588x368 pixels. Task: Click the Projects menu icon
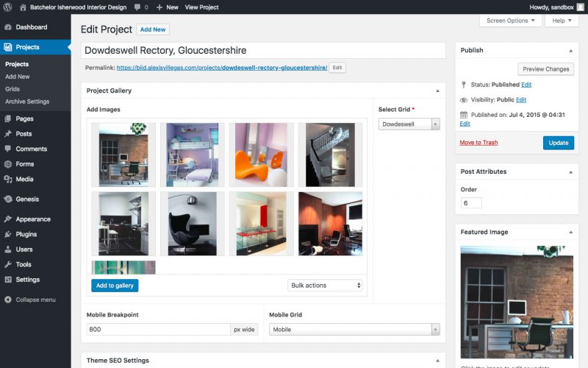[x=8, y=47]
